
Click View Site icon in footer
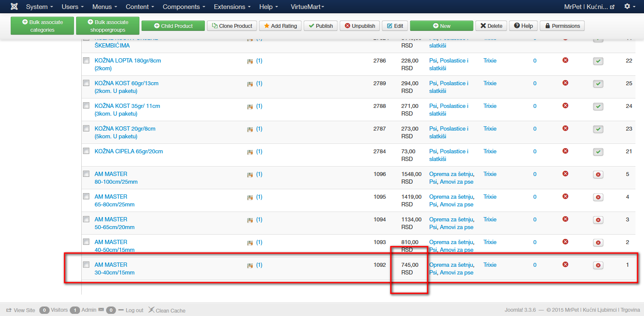pyautogui.click(x=9, y=310)
